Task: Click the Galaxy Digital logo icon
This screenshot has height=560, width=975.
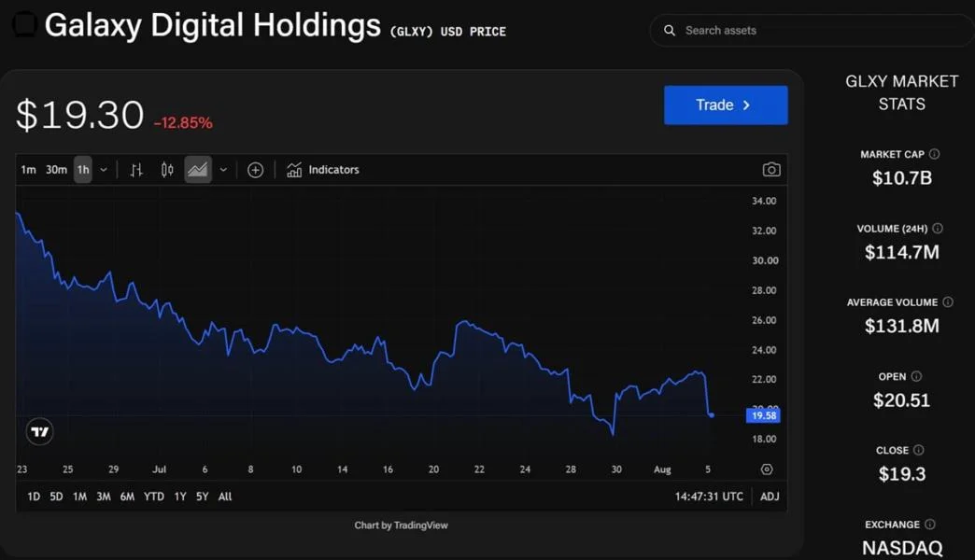Action: pos(25,25)
